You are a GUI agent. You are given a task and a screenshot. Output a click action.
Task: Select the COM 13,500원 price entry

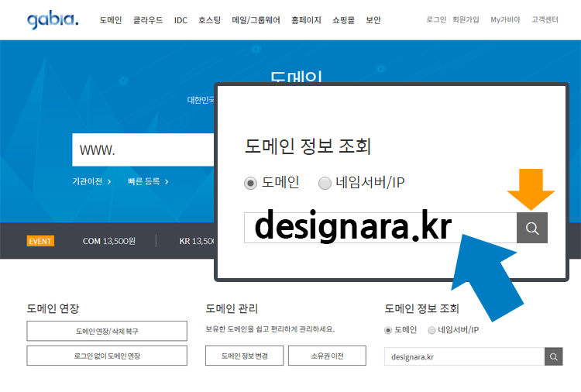[x=109, y=241]
